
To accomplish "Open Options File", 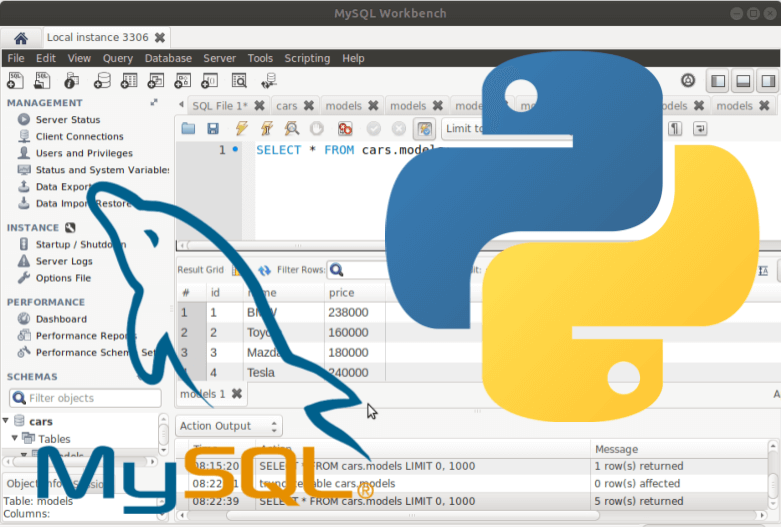I will tap(63, 278).
